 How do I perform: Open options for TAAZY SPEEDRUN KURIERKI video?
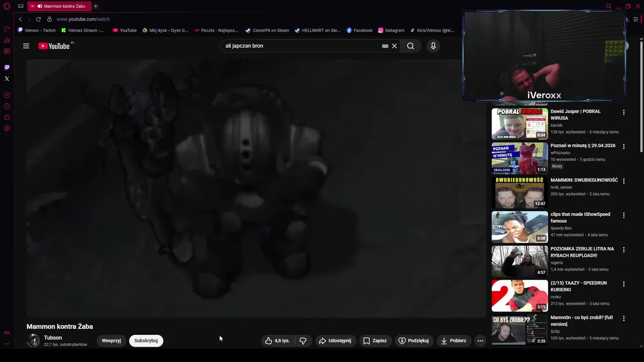coord(624,284)
